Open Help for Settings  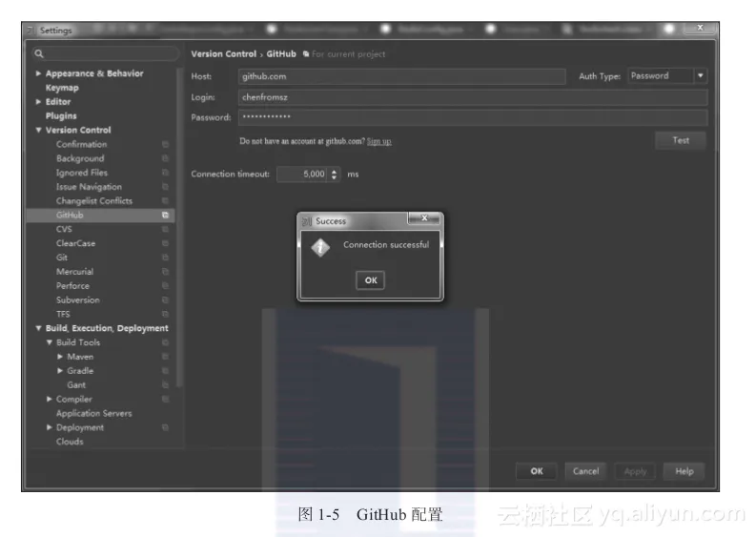point(684,471)
